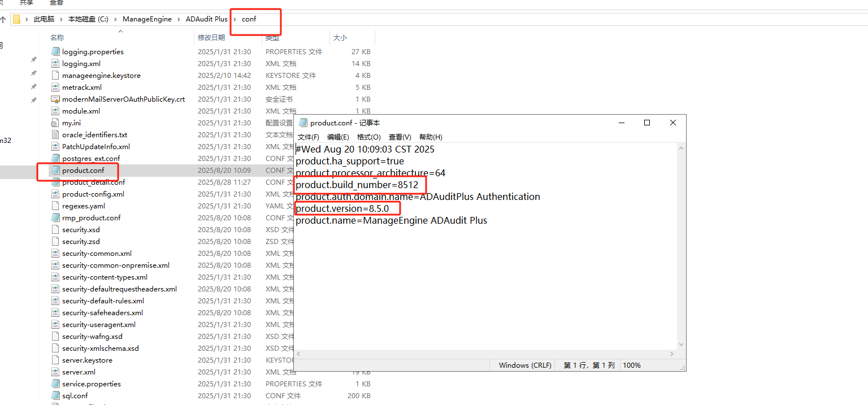Viewport: 868px width, 405px height.
Task: Click the security-common.xml file icon
Action: click(x=55, y=253)
